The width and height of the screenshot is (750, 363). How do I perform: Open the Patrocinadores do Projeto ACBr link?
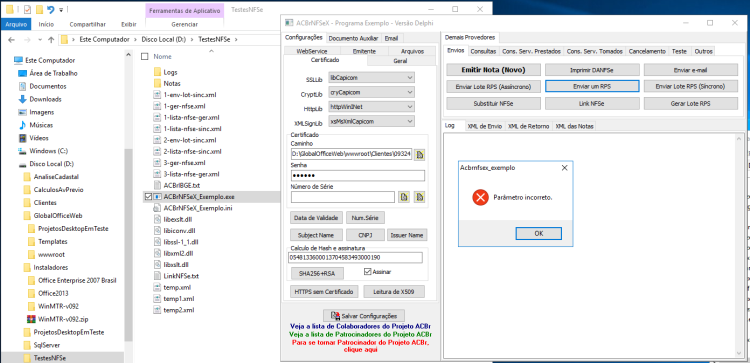[x=361, y=333]
